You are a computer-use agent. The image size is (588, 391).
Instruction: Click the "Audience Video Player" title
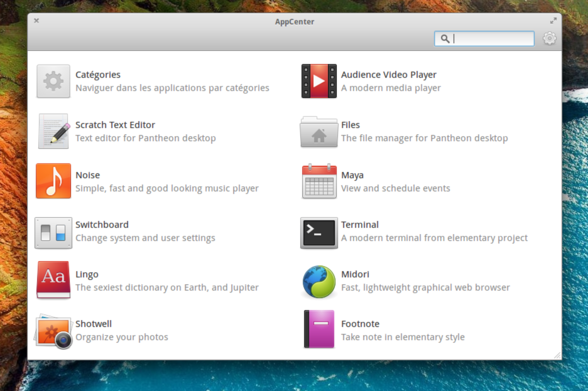click(389, 75)
